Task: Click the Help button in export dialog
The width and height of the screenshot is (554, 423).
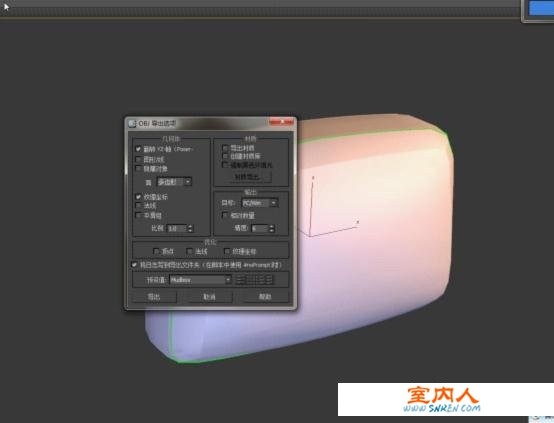Action: coord(265,297)
